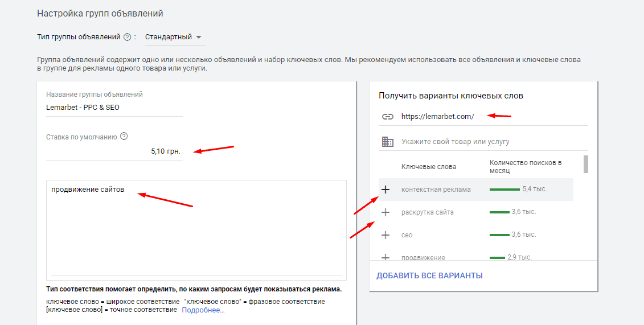Select the контекстная реклама keyword text
This screenshot has width=644, height=325.
[x=436, y=190]
